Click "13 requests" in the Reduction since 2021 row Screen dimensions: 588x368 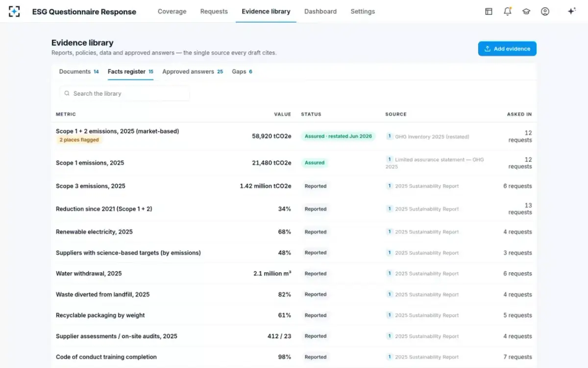520,209
